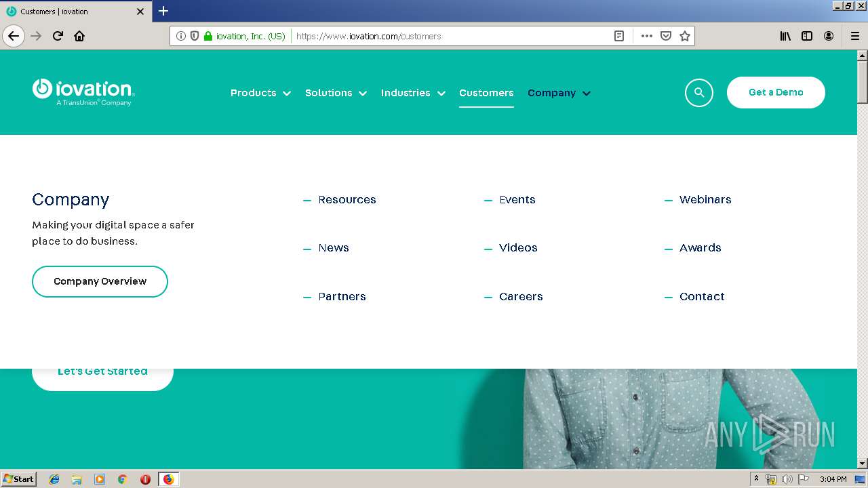This screenshot has height=488, width=868.
Task: Click the page vertical scrollbar thumb
Action: pyautogui.click(x=863, y=83)
